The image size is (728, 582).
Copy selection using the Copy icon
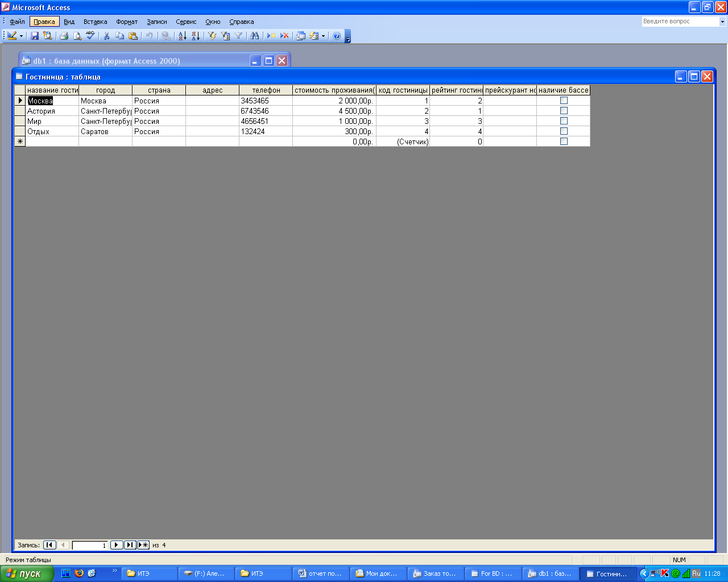[x=119, y=36]
